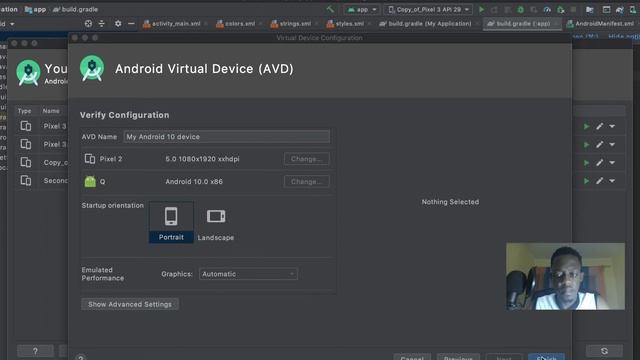The width and height of the screenshot is (640, 360).
Task: Expand actions arrow for second AVD row
Action: [x=612, y=144]
